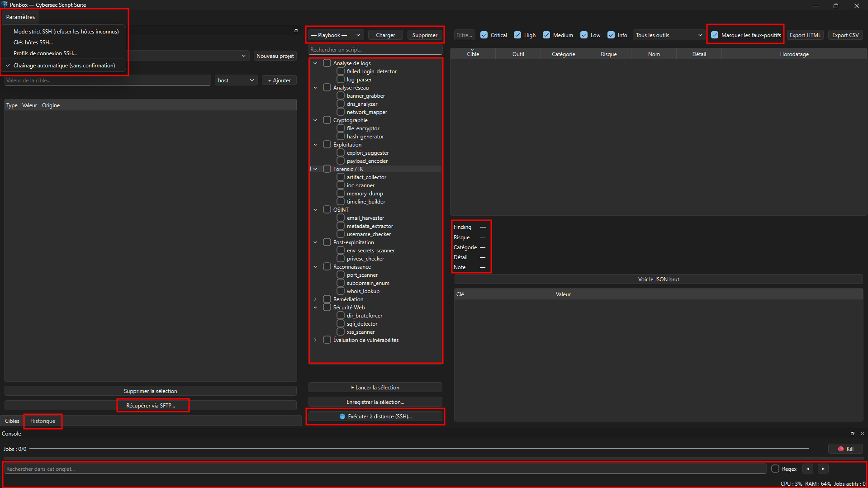The height and width of the screenshot is (488, 868).
Task: Open the Paramètres menu
Action: click(x=20, y=17)
